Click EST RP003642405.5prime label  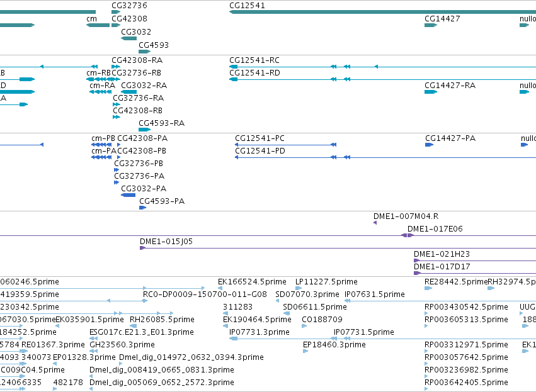(x=466, y=383)
